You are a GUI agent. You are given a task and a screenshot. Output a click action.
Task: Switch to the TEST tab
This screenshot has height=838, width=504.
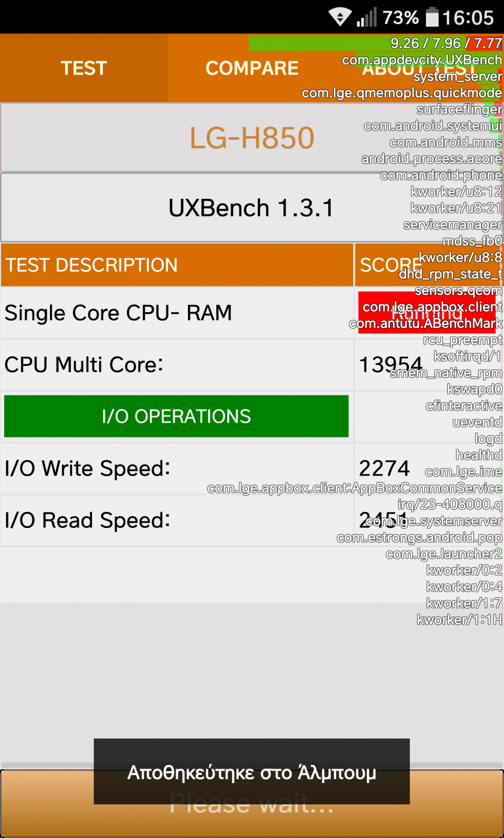coord(84,68)
